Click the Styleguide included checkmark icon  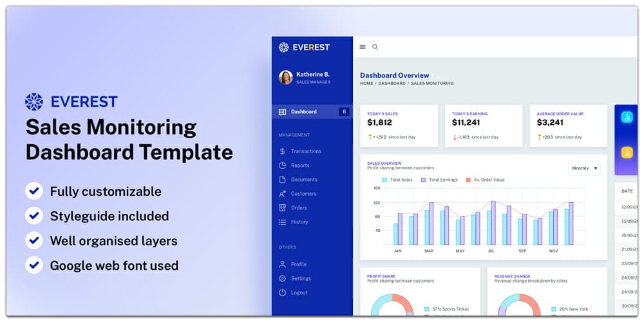pyautogui.click(x=34, y=216)
